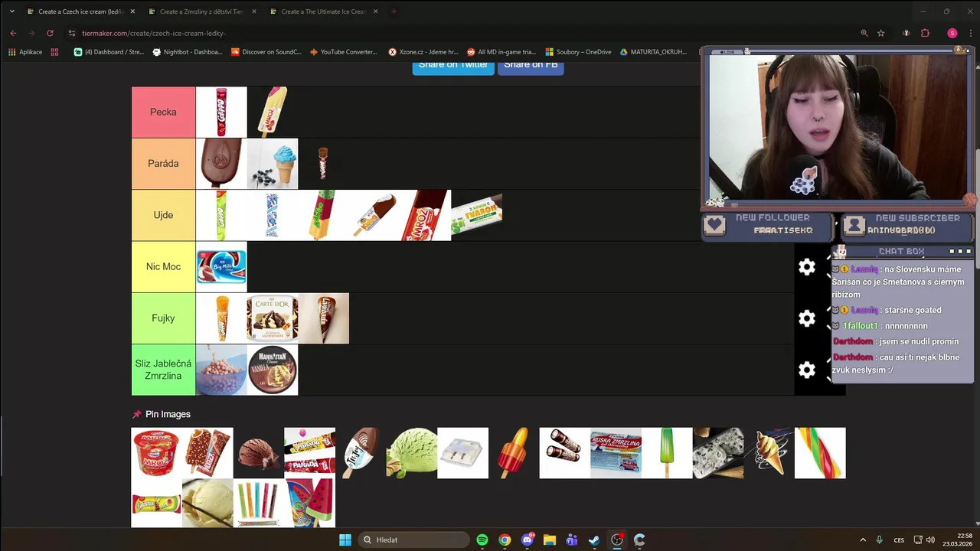Pick the green pistachio scoop image

pos(412,453)
